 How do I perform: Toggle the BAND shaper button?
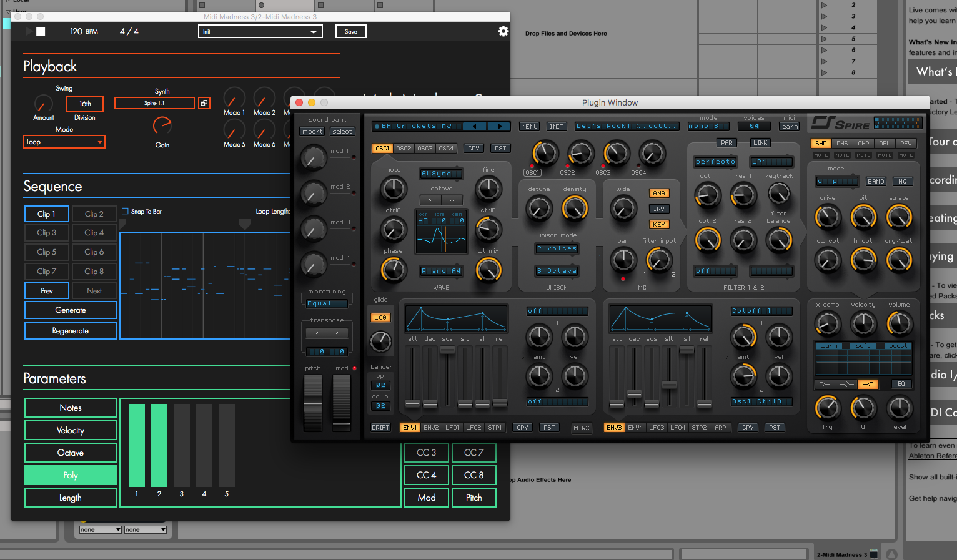[x=876, y=182]
